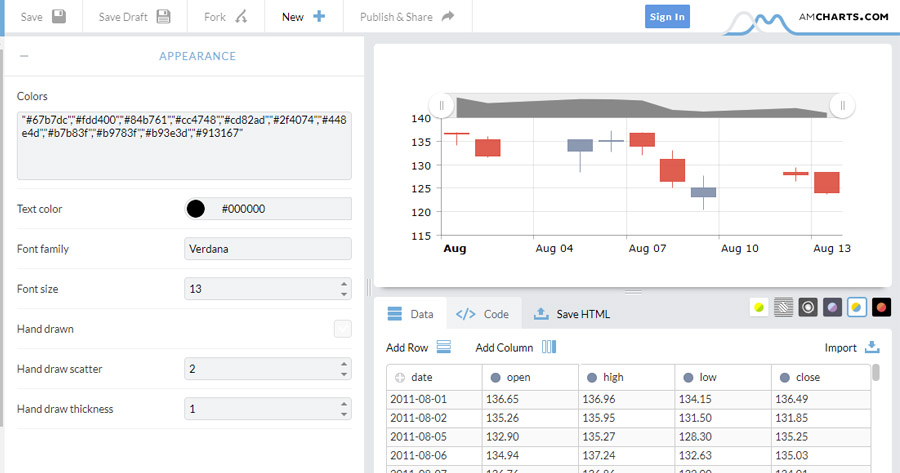This screenshot has height=473, width=900.
Task: Click Save HTML button
Action: (x=572, y=314)
